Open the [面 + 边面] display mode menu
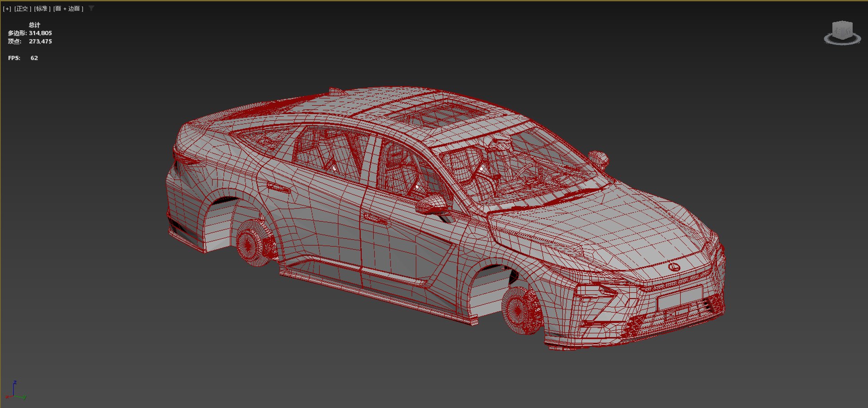The width and height of the screenshot is (868, 408). point(68,9)
